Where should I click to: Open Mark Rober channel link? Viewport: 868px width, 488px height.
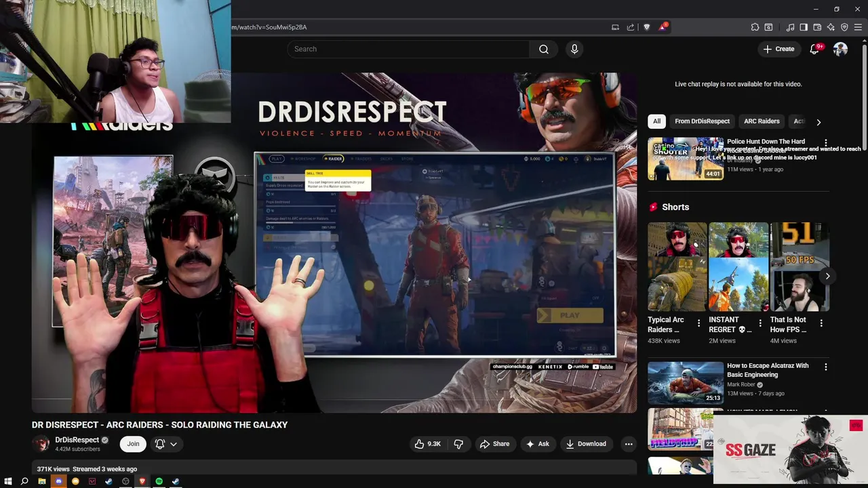741,384
